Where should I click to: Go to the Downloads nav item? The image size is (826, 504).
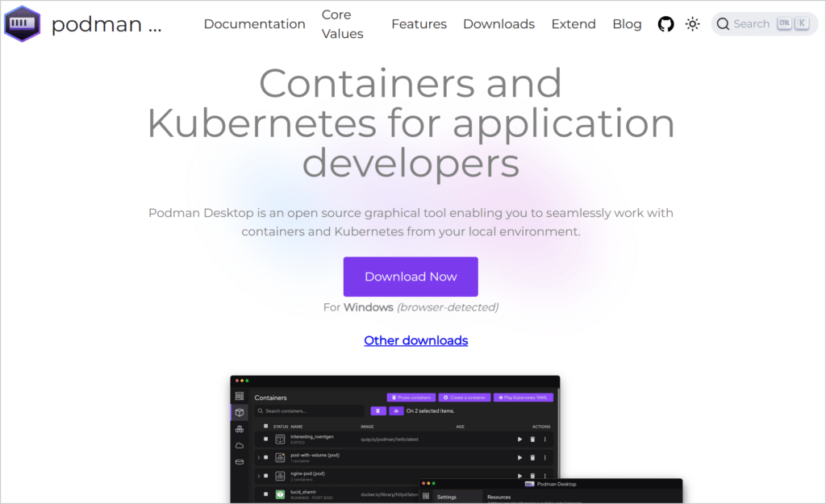499,24
